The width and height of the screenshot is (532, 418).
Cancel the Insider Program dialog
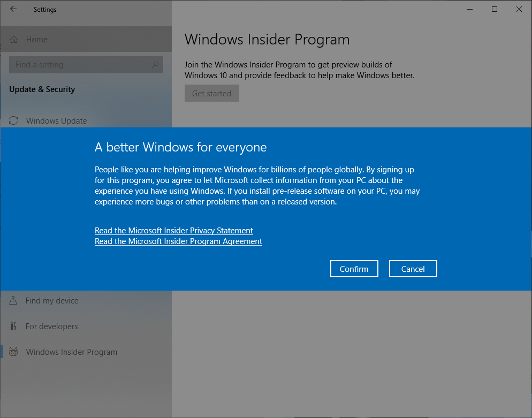(413, 268)
